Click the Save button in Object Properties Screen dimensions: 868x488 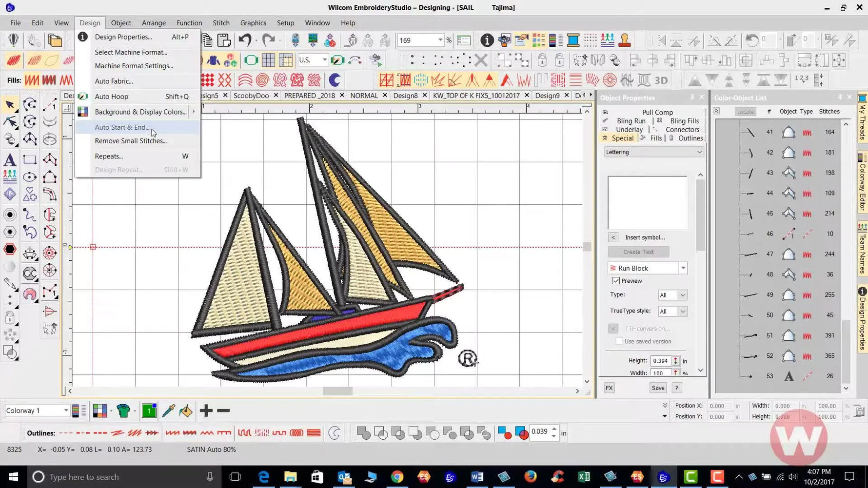click(657, 388)
